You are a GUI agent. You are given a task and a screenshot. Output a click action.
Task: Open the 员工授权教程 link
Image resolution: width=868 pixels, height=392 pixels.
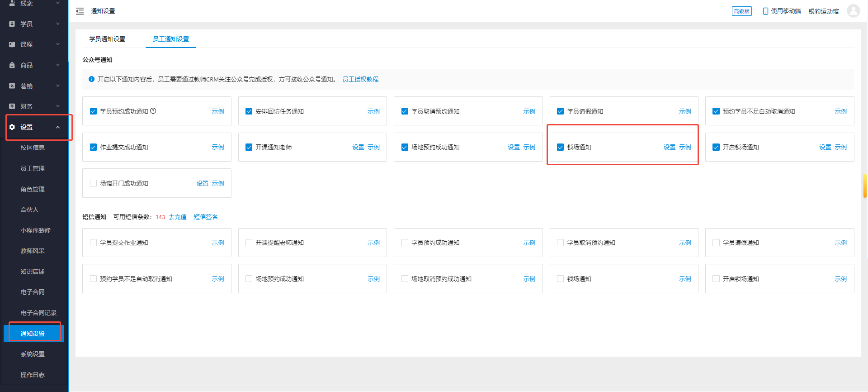coord(360,79)
